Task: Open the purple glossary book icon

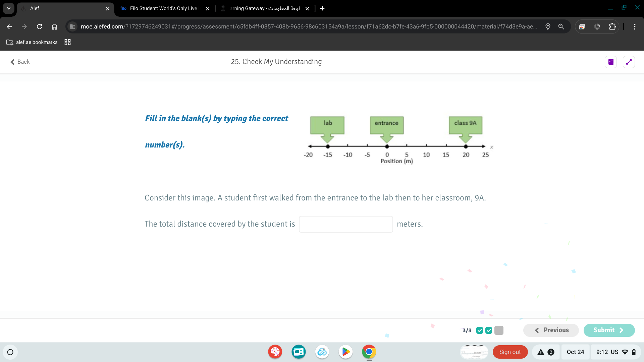Action: 610,62
